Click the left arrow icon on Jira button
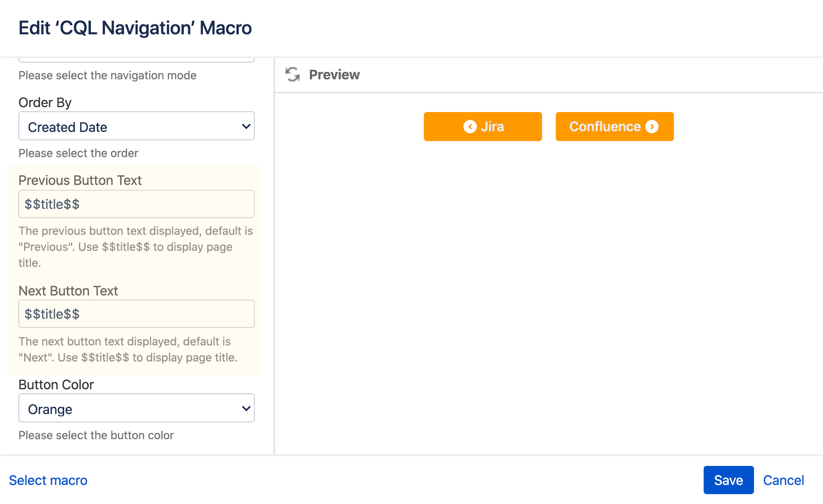 click(x=470, y=127)
